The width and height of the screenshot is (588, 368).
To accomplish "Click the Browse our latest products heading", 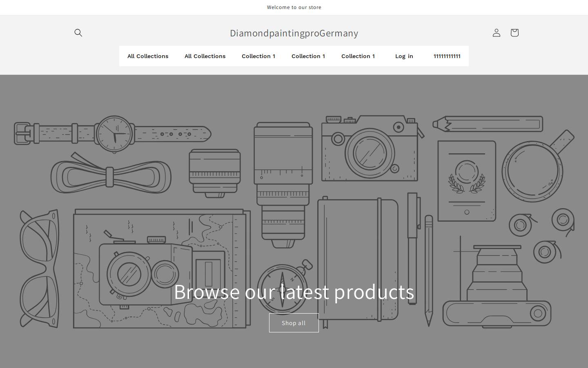I will [294, 292].
